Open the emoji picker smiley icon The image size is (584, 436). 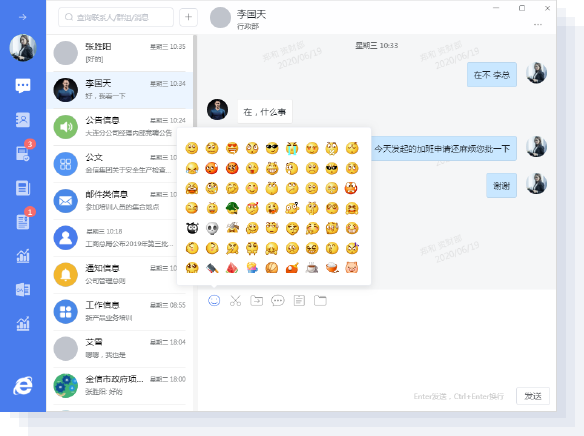[214, 300]
